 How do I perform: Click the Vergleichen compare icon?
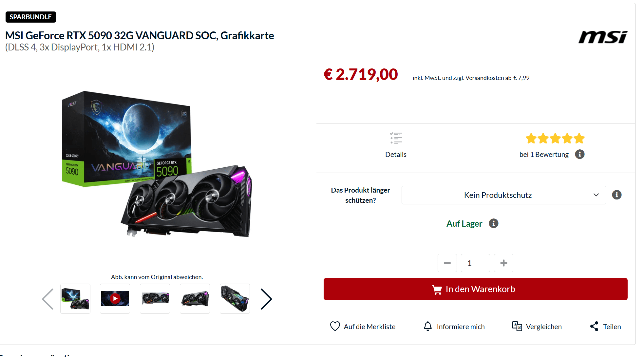pos(517,326)
